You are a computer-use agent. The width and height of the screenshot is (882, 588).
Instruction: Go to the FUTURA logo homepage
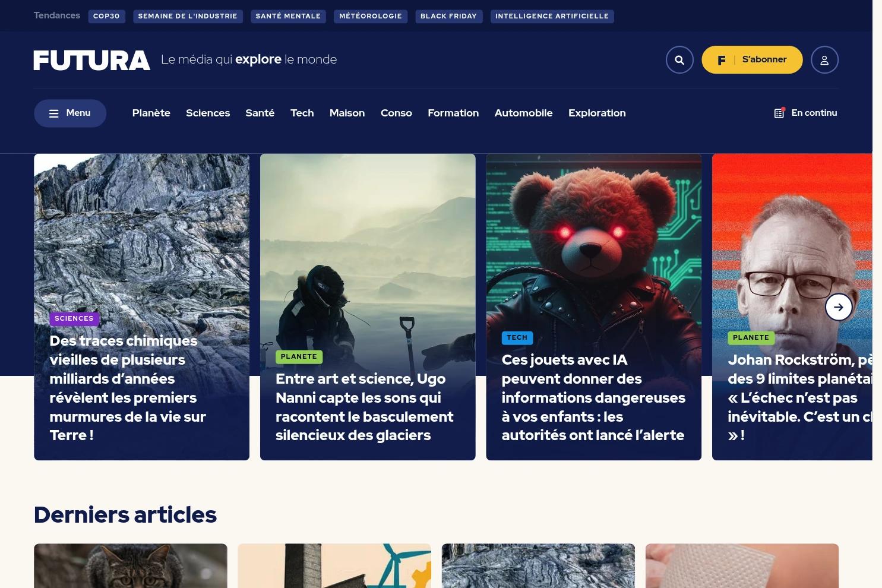[x=92, y=60]
